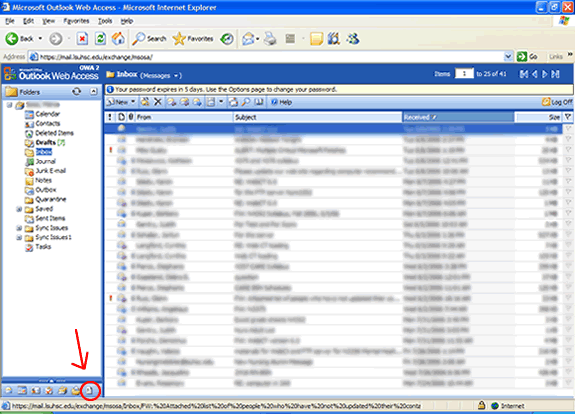Click the Items page number input box
Viewport: 575px width, 414px height.
tap(464, 74)
